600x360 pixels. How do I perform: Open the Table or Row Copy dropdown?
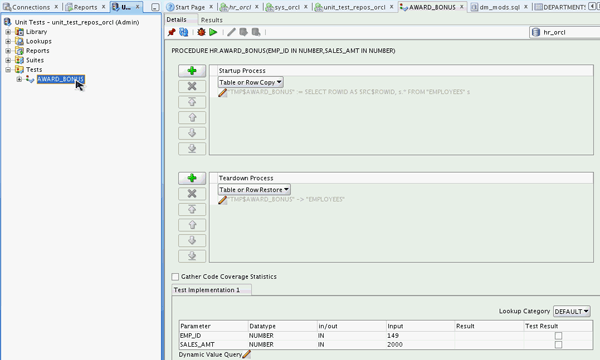click(x=250, y=82)
